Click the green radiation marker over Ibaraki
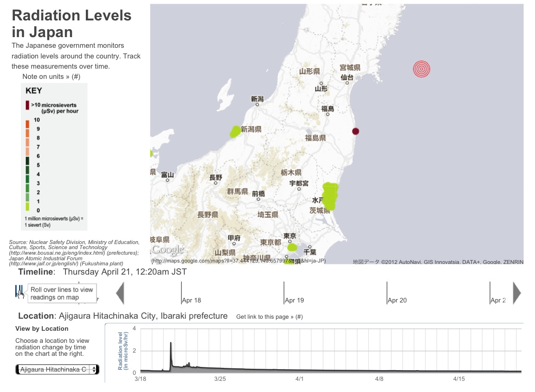Viewport: 535px width, 392px height. click(330, 196)
